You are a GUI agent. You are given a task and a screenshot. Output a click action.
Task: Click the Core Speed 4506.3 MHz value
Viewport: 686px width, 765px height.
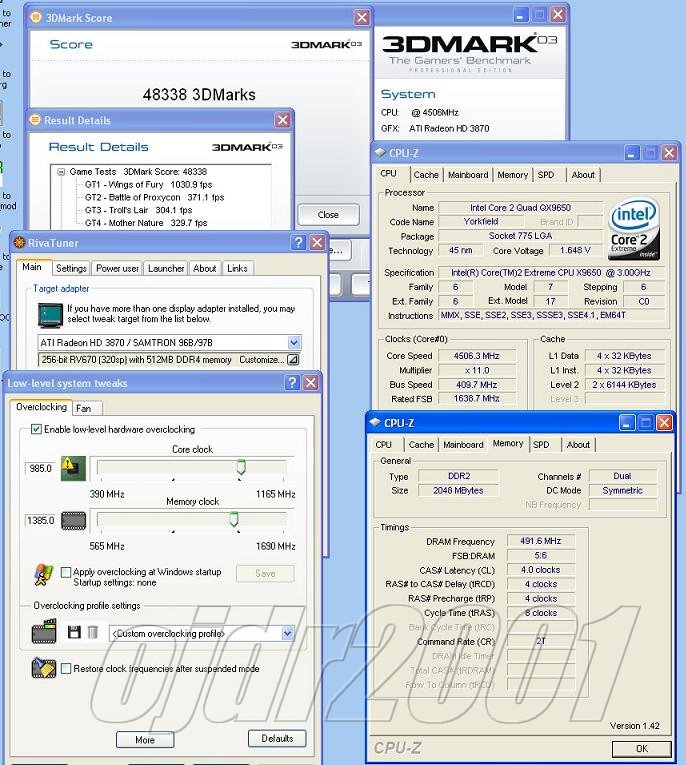pyautogui.click(x=476, y=356)
